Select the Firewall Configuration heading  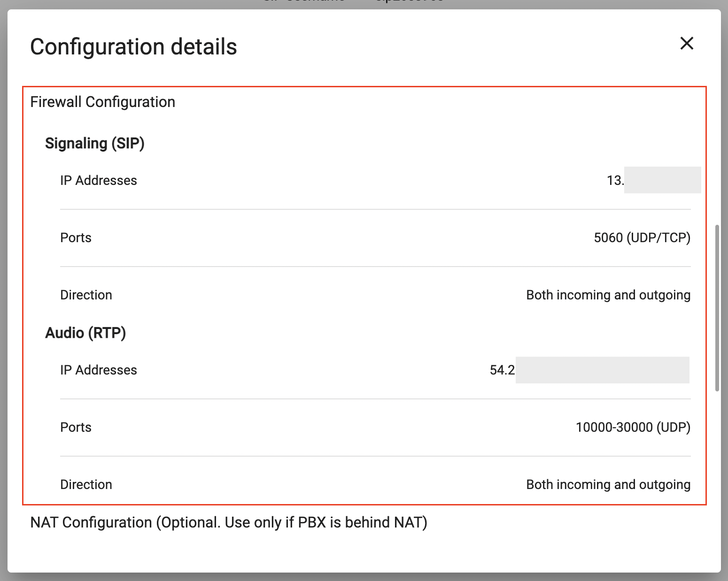pyautogui.click(x=102, y=102)
